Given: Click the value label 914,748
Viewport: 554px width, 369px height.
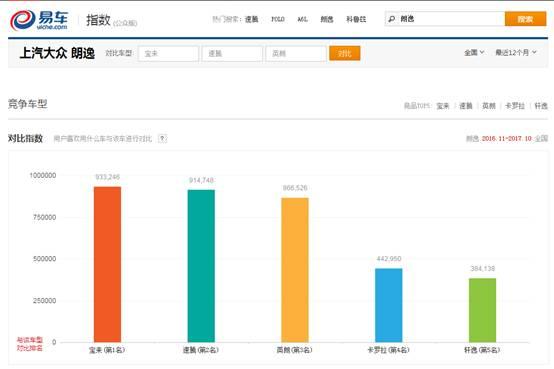Looking at the screenshot, I should click(201, 180).
